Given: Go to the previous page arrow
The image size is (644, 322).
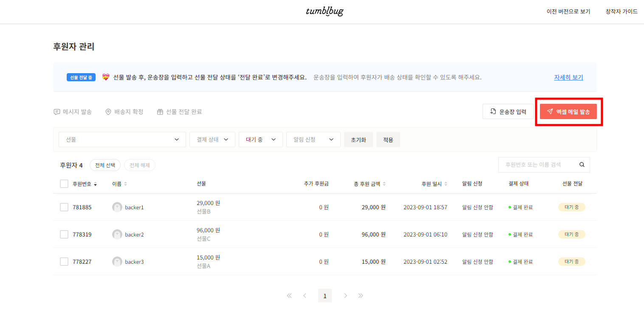Looking at the screenshot, I should (x=305, y=296).
